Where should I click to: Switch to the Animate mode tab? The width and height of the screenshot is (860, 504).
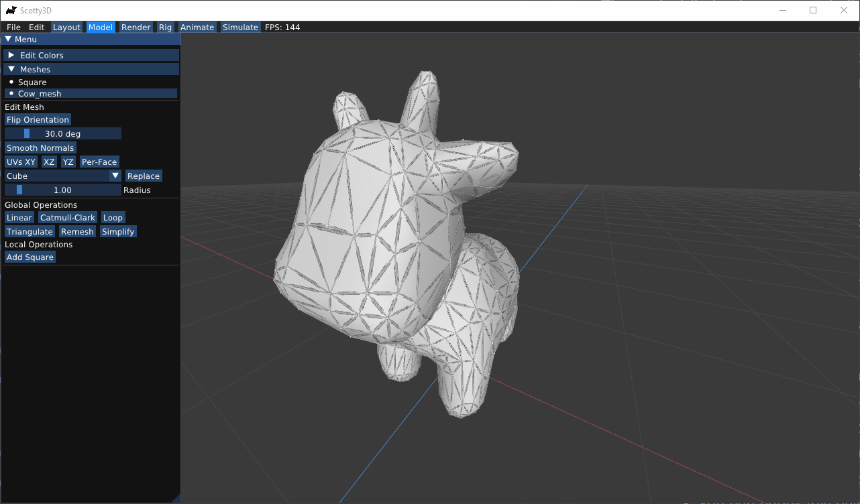(x=197, y=27)
